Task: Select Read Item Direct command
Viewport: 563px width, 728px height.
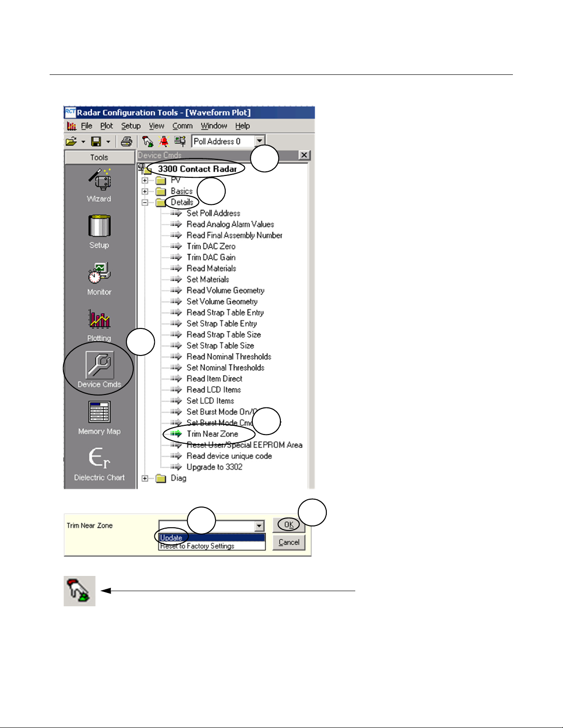Action: 215,378
